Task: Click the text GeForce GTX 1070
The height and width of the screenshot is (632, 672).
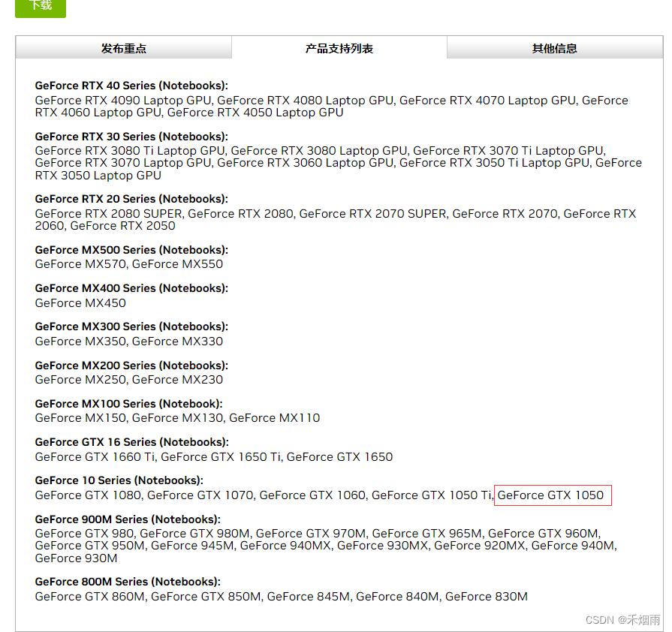Action: [x=200, y=495]
